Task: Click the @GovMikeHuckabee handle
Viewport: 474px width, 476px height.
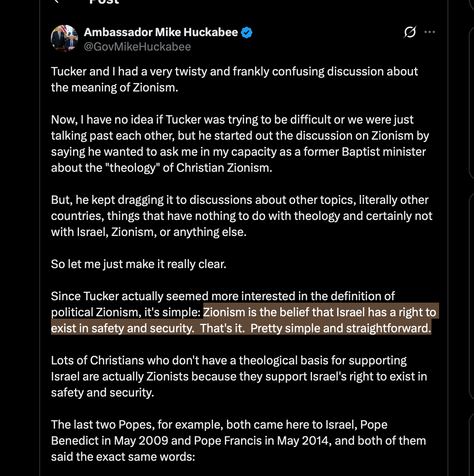Action: (137, 47)
